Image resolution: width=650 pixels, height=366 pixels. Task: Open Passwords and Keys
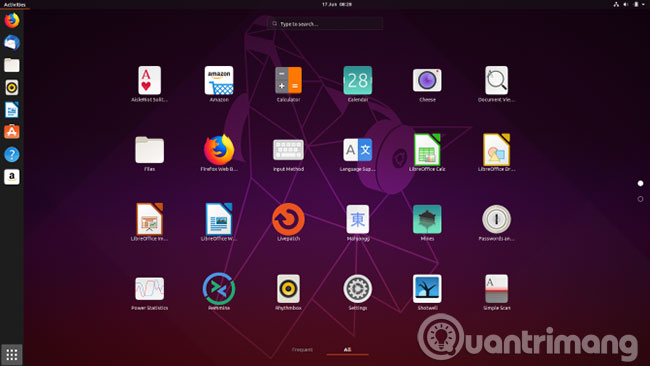point(497,219)
